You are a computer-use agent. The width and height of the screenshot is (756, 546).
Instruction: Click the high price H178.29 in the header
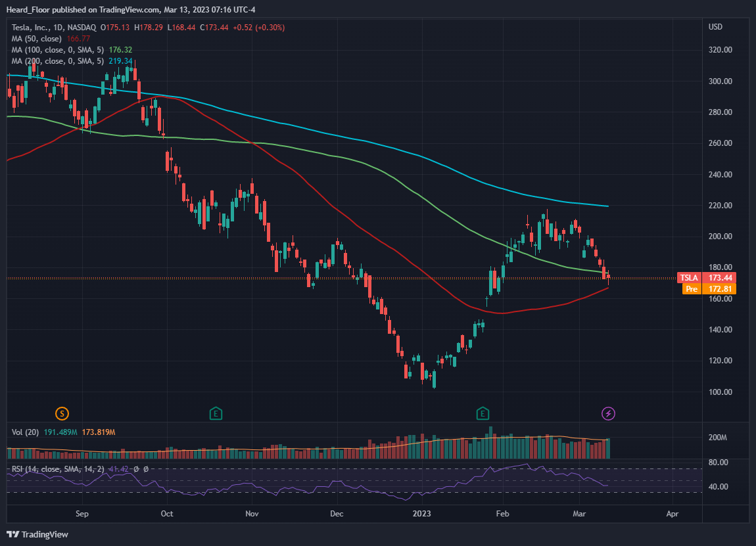[149, 28]
